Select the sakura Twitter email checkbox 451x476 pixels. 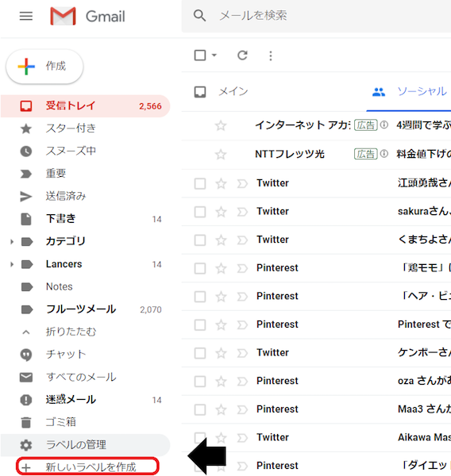(x=200, y=212)
